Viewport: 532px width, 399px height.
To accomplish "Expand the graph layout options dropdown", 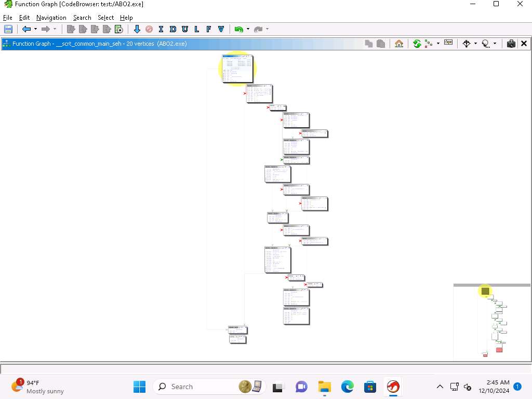I will (x=438, y=44).
